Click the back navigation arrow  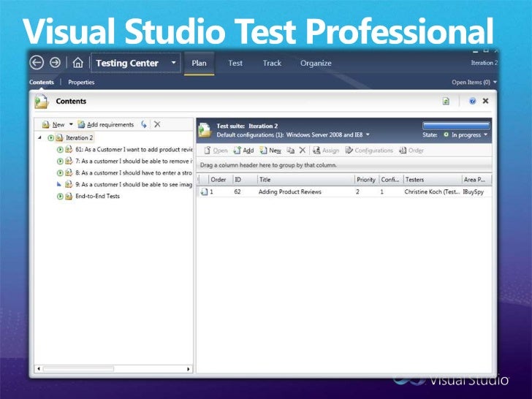[x=37, y=63]
